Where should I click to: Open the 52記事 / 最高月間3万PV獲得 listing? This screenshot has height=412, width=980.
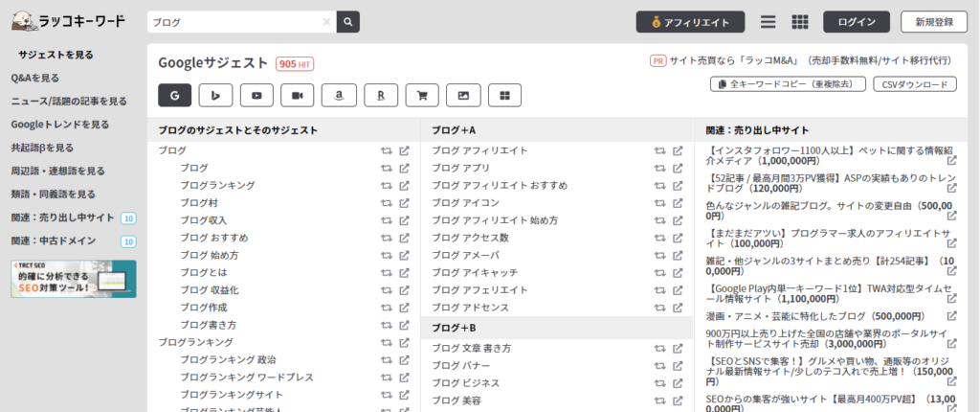[830, 182]
